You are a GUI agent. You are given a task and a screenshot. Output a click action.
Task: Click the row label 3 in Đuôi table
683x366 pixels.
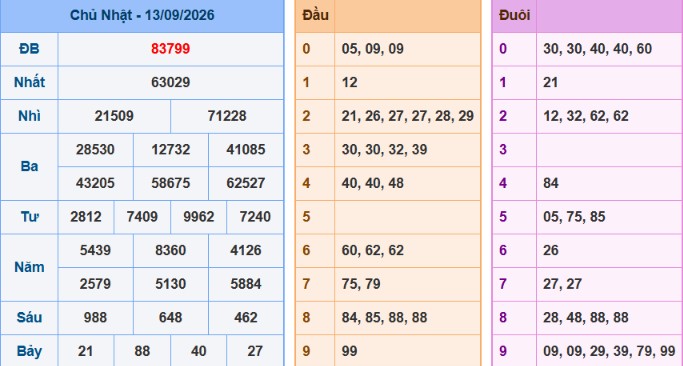click(x=503, y=149)
